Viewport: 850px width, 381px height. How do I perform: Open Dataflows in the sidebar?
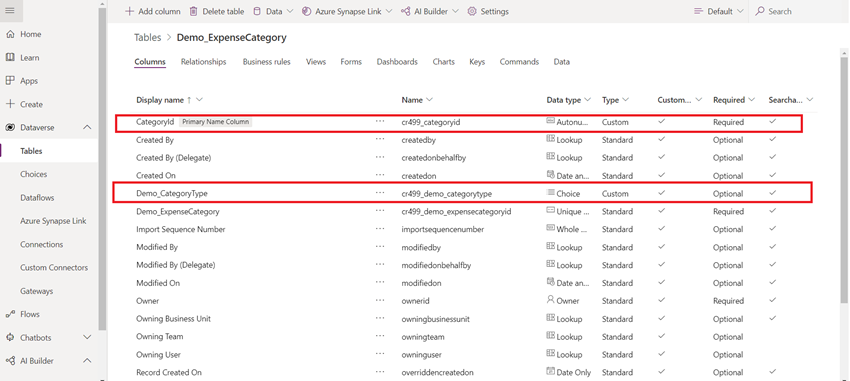(37, 198)
